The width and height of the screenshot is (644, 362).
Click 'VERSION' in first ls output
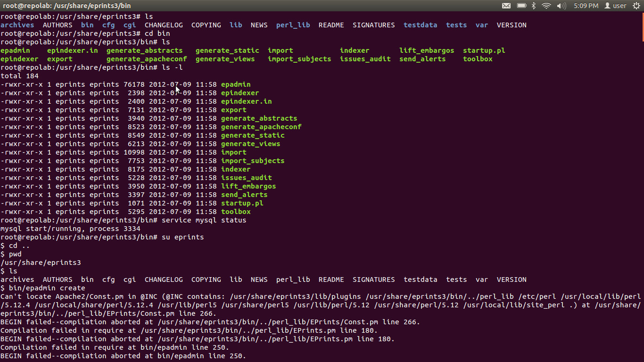tap(512, 25)
